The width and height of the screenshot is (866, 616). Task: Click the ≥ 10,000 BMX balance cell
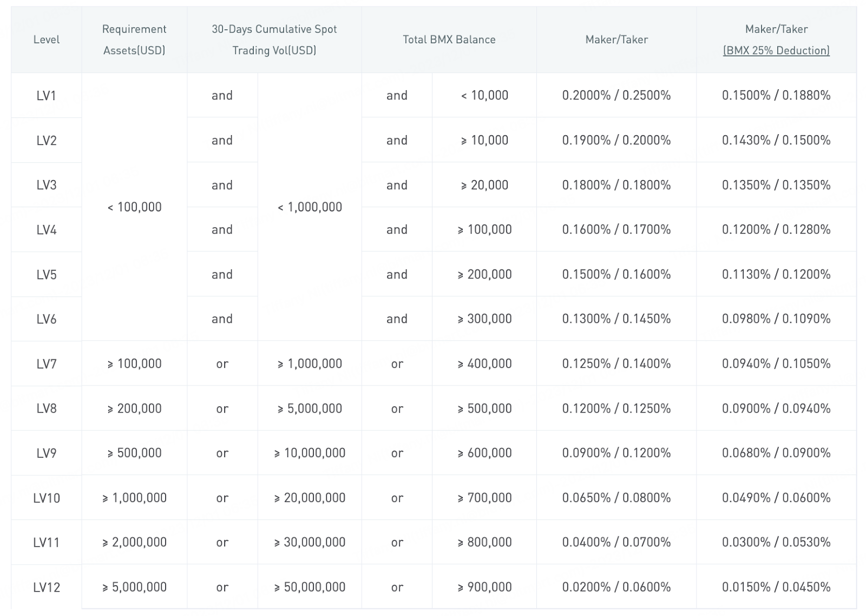click(484, 140)
